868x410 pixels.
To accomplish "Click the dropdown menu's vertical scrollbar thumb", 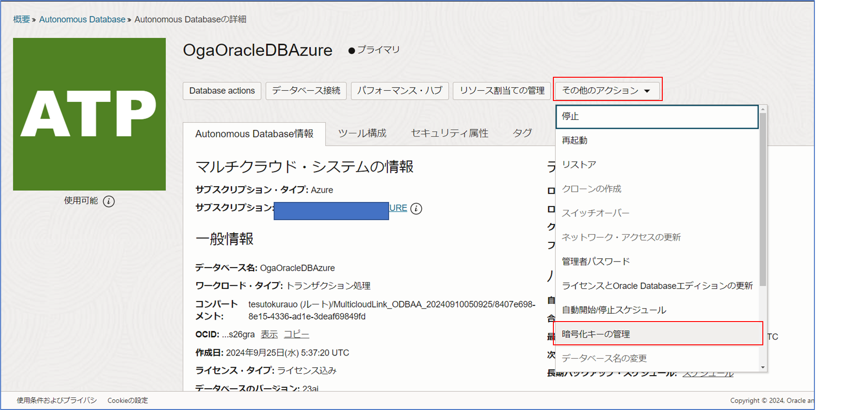I will pyautogui.click(x=762, y=199).
